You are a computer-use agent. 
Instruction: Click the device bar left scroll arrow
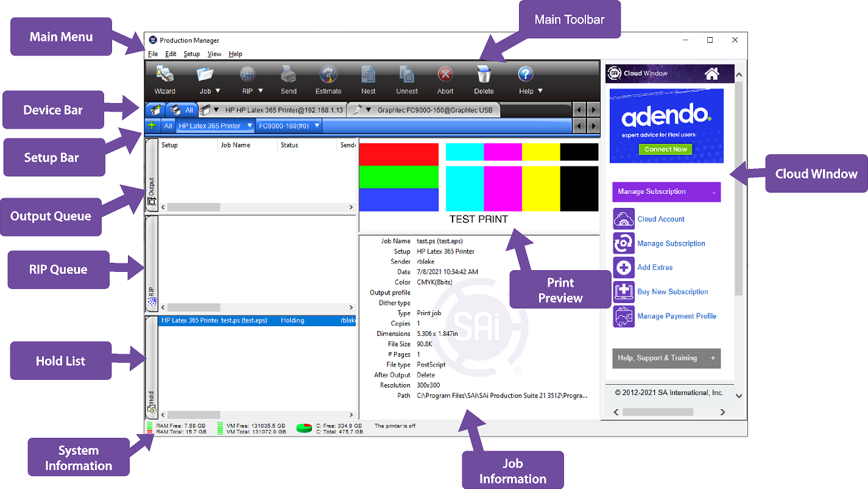[x=580, y=110]
